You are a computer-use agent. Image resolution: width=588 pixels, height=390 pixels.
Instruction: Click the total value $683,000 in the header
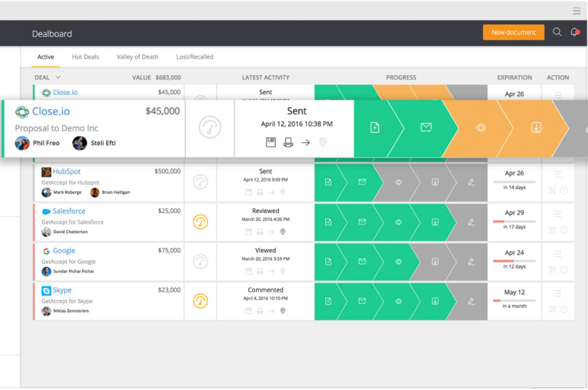click(x=168, y=77)
